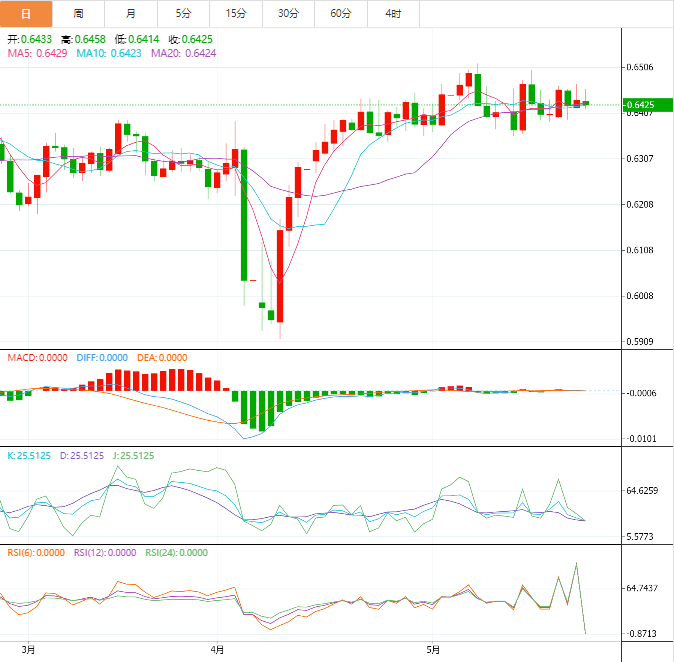Click the 开:0.6433 open price
674x662 pixels.
(30, 40)
